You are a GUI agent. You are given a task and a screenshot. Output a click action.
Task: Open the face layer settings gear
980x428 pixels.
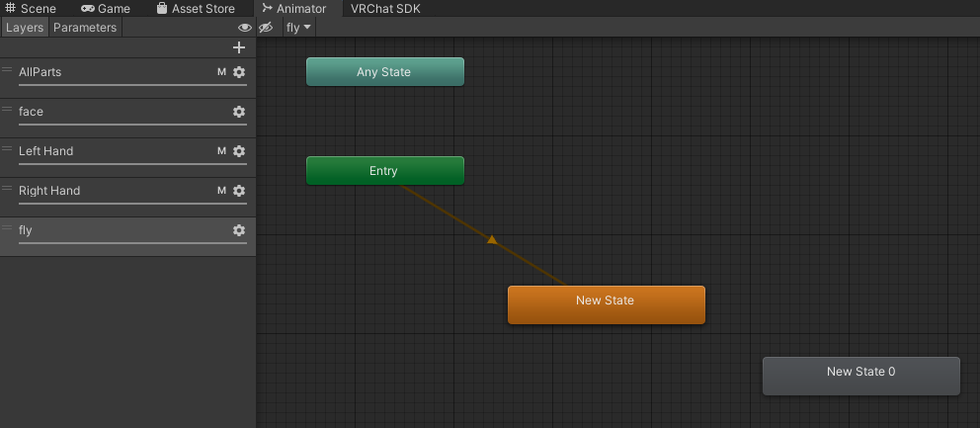pyautogui.click(x=239, y=112)
